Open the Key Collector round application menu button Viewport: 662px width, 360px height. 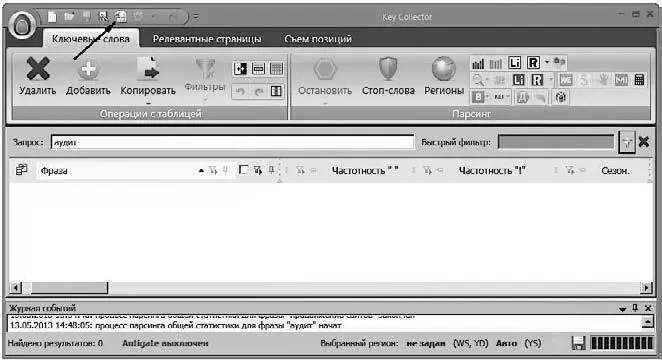(22, 26)
